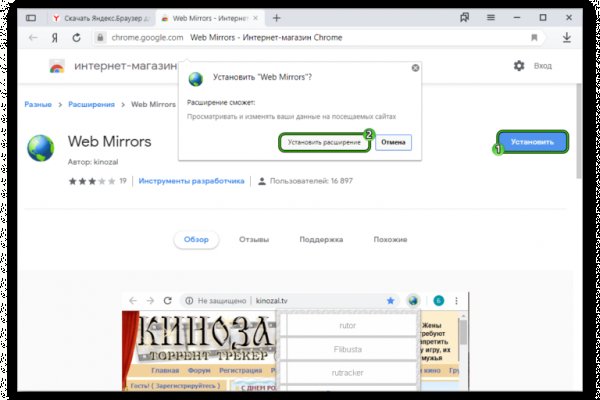Viewport: 600px width, 400px height.
Task: Open Chrome Web Store settings gear
Action: [x=518, y=65]
